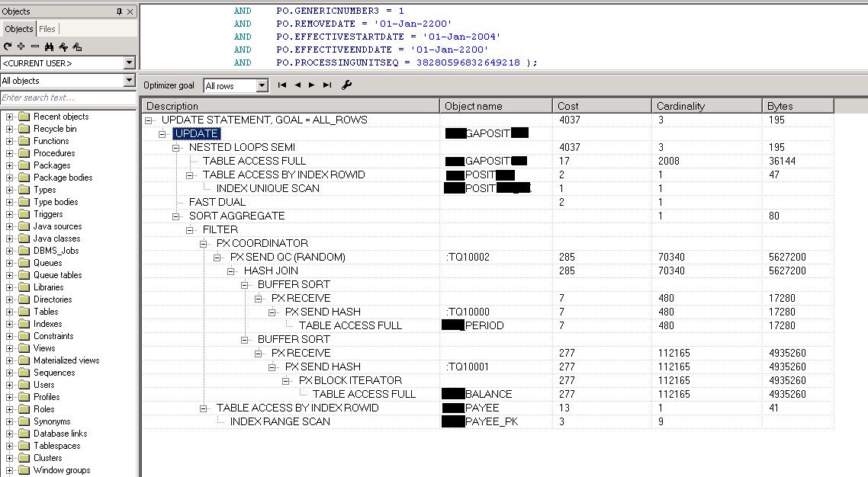Expand the Tables folder
This screenshot has height=477, width=868.
pyautogui.click(x=10, y=312)
